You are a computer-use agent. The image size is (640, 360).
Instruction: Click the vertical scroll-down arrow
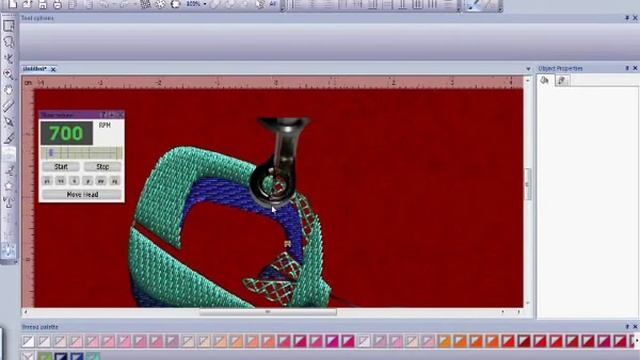pyautogui.click(x=528, y=303)
